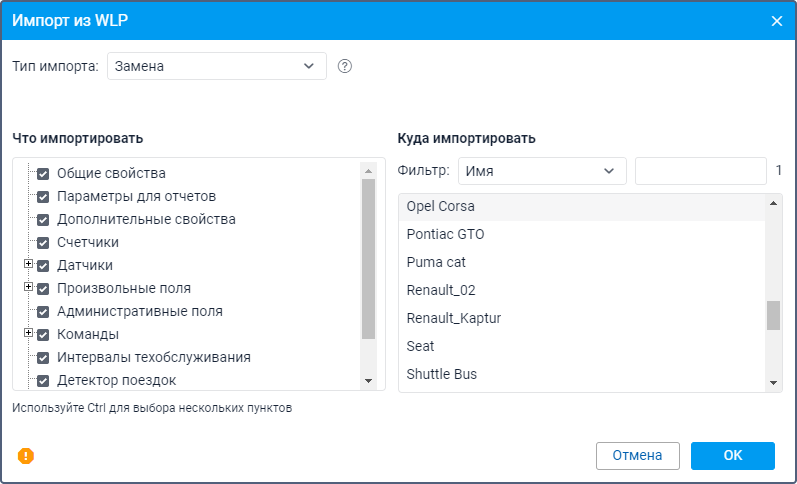The image size is (797, 484).
Task: Disable the Детектор поездок checkbox
Action: (x=43, y=380)
